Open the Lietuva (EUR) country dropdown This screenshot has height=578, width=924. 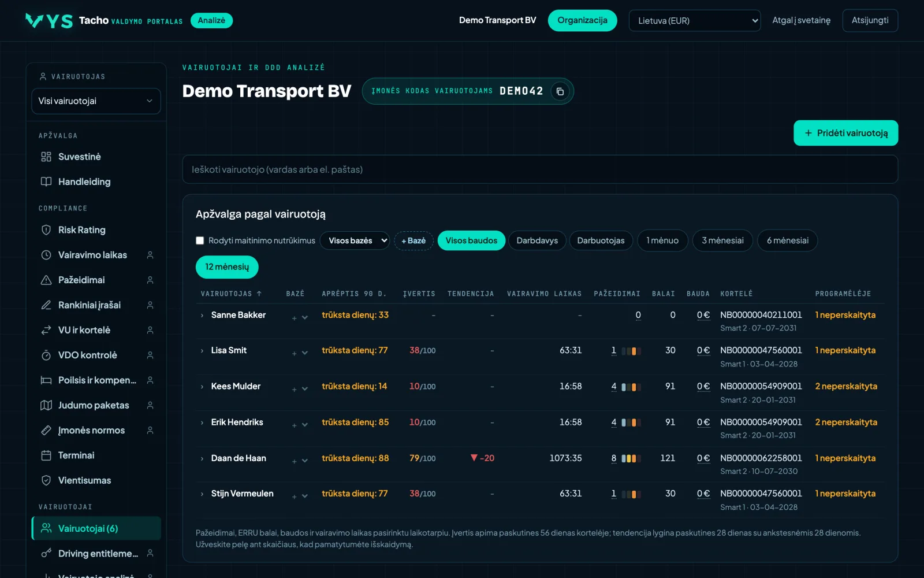pyautogui.click(x=695, y=21)
